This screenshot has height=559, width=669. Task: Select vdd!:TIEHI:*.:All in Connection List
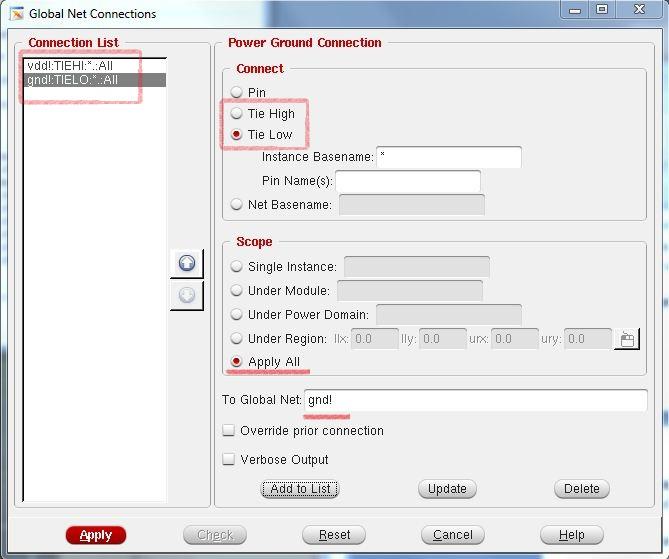[70, 66]
